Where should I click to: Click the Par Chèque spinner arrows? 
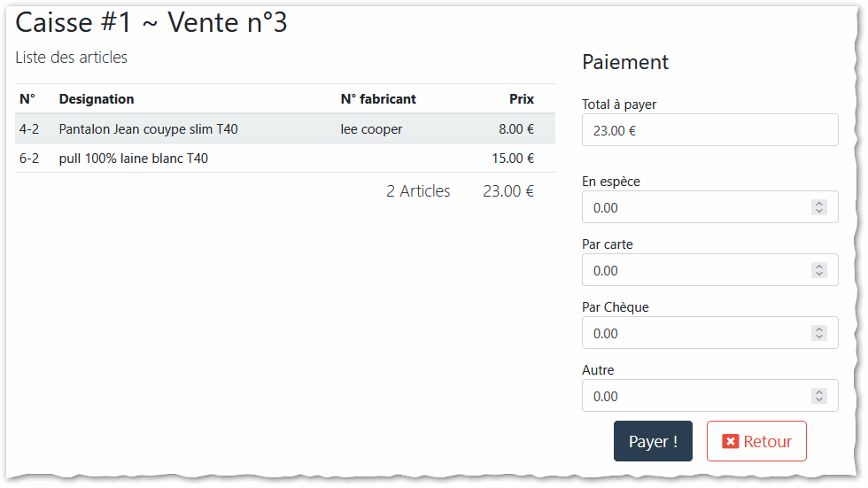(819, 333)
